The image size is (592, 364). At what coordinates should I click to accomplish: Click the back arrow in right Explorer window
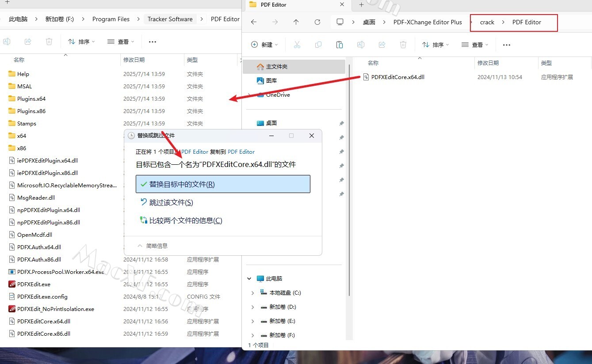pos(253,22)
